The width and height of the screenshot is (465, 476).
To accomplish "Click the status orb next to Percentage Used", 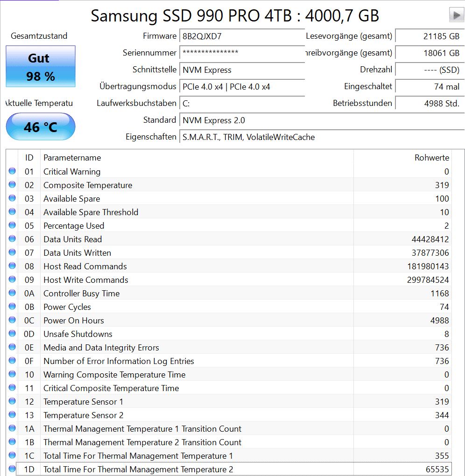I will coord(12,225).
